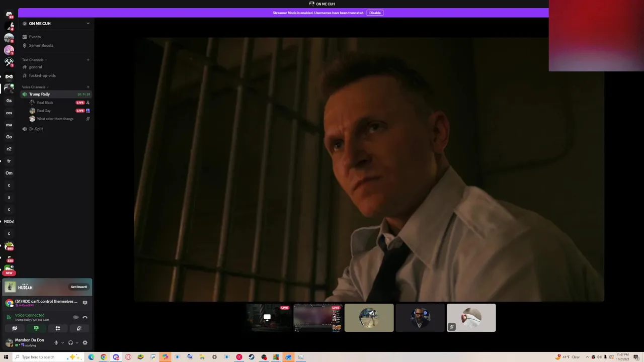Image resolution: width=644 pixels, height=362 pixels.
Task: Open Microsoft Edge from taskbar
Action: tap(91, 357)
